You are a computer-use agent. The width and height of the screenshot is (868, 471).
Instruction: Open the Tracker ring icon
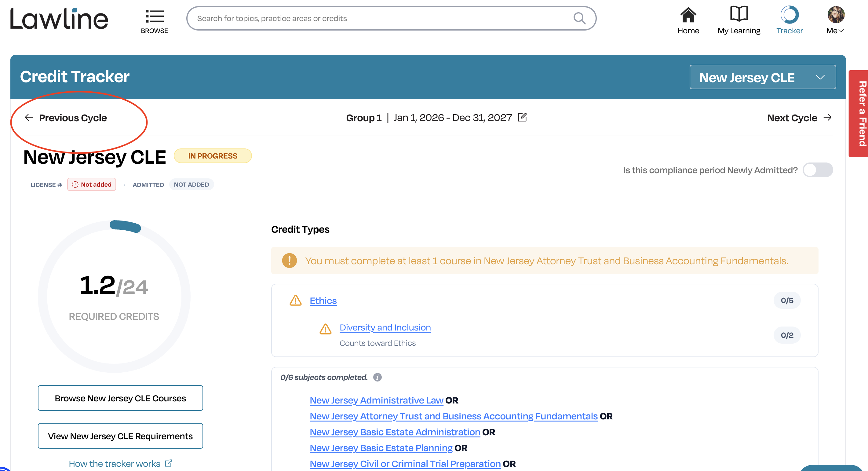point(790,15)
